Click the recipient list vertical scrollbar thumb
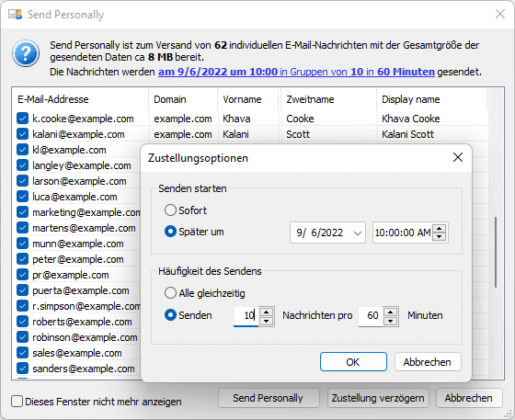515x420 pixels. point(496,252)
